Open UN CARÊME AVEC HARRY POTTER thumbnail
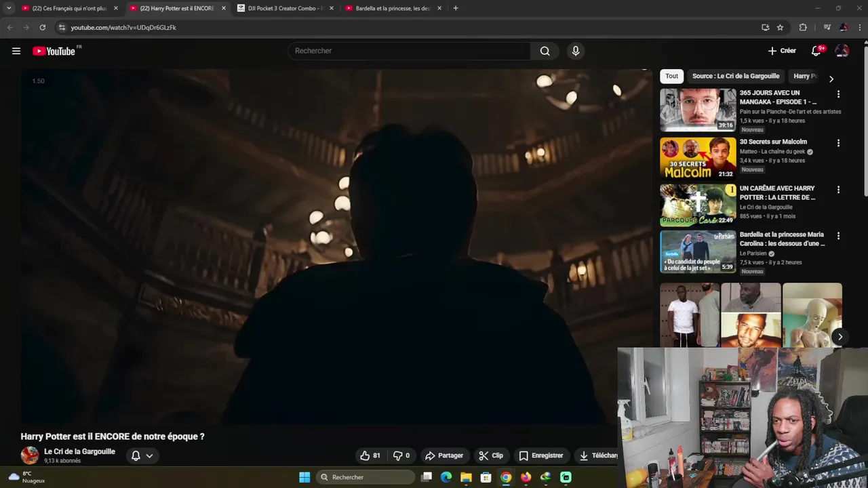 [698, 205]
